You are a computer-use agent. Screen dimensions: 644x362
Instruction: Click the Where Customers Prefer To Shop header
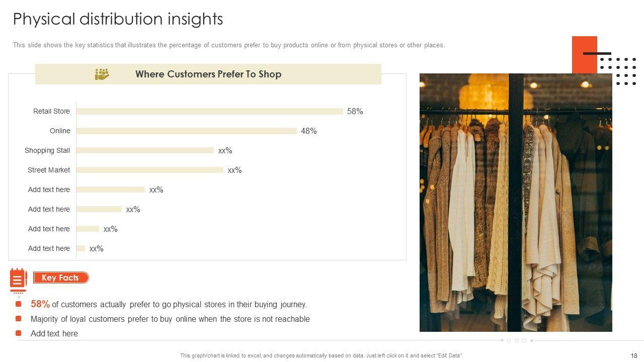pyautogui.click(x=208, y=74)
